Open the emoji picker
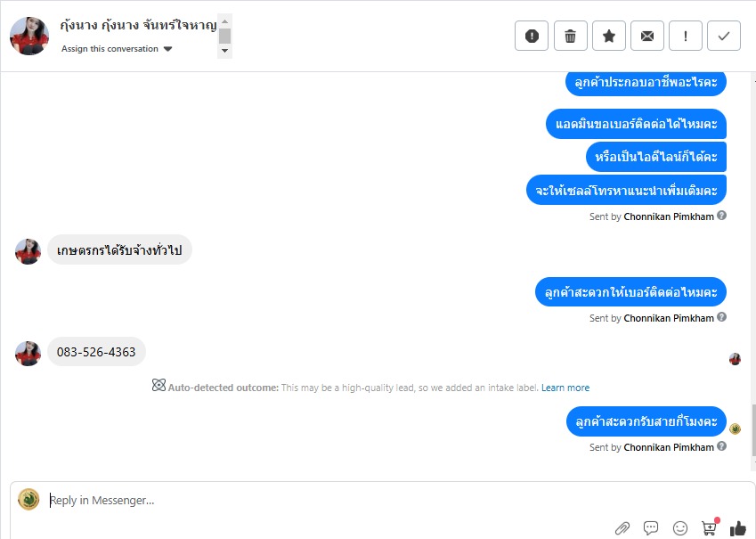 pyautogui.click(x=679, y=528)
